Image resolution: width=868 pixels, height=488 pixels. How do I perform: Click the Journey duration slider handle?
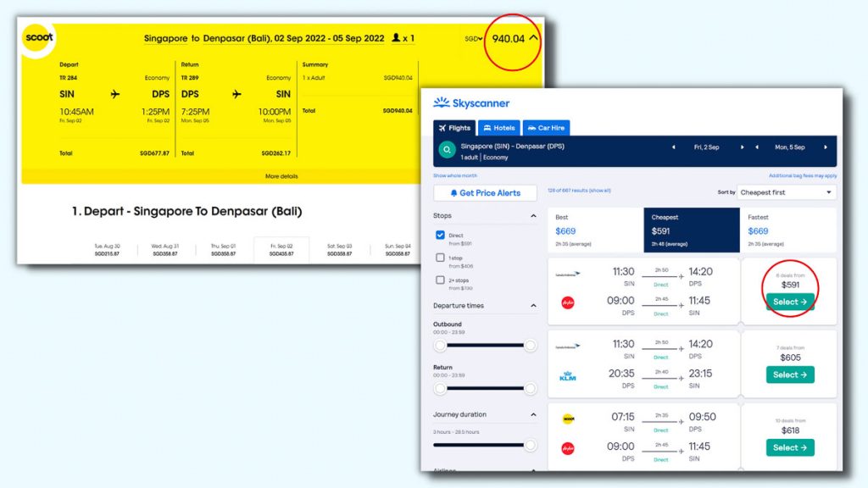pos(530,445)
